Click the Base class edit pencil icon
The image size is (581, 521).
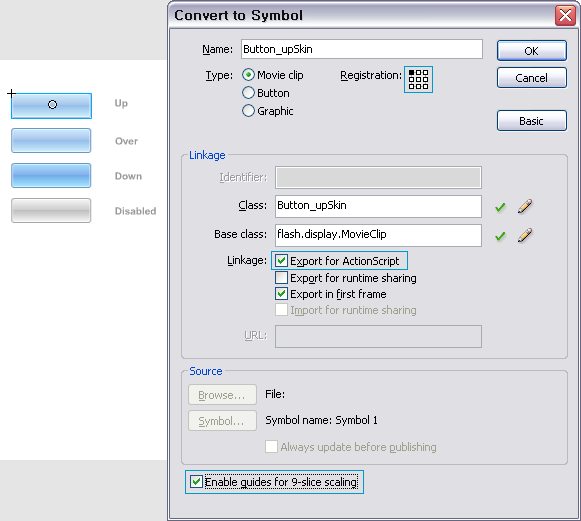click(x=525, y=235)
